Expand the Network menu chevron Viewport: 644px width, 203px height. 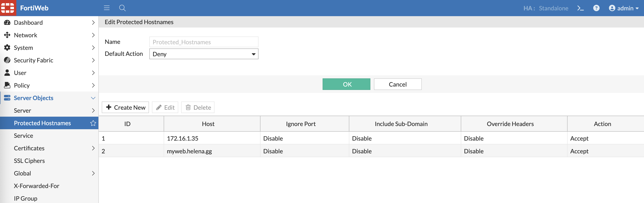(93, 35)
